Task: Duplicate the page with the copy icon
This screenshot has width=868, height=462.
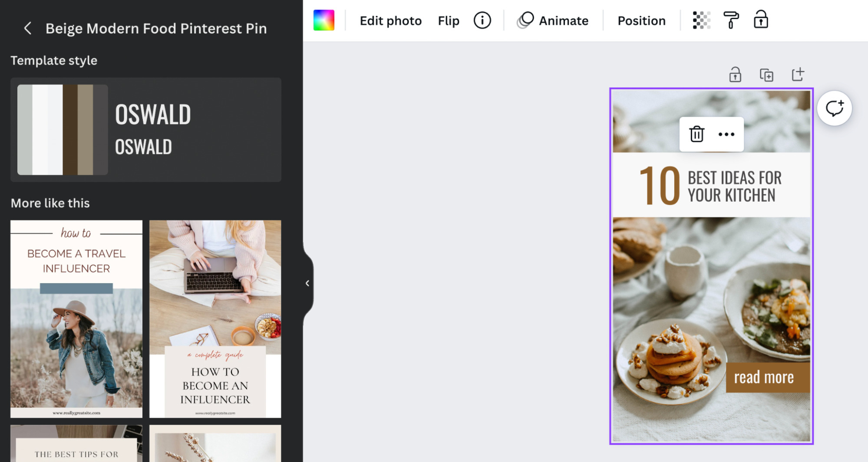Action: point(767,74)
